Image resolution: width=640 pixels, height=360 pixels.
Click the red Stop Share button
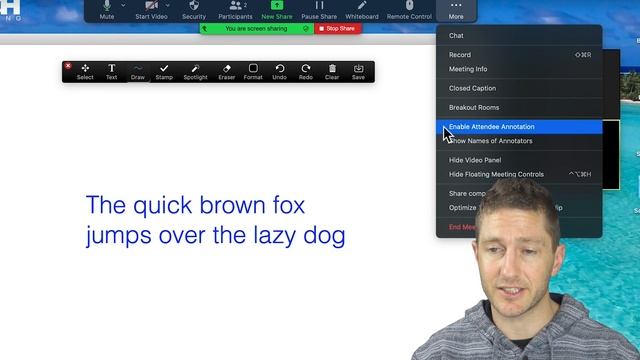coord(337,29)
